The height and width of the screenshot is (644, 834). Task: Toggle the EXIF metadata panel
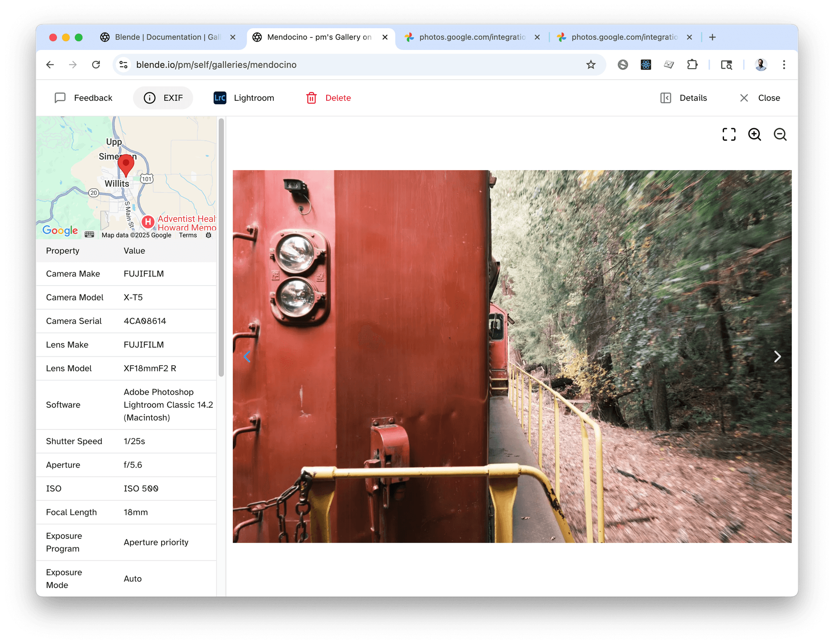[x=163, y=98]
